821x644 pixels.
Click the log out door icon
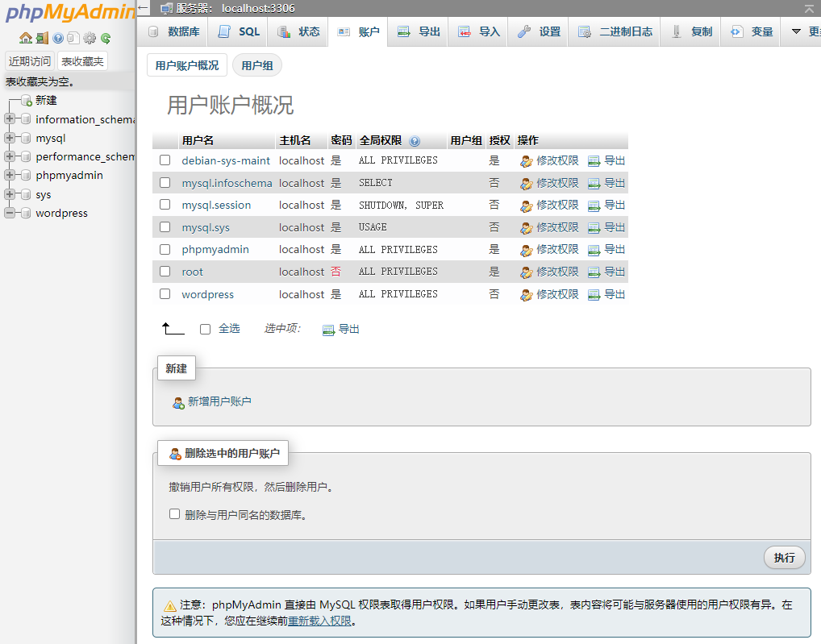[43, 38]
